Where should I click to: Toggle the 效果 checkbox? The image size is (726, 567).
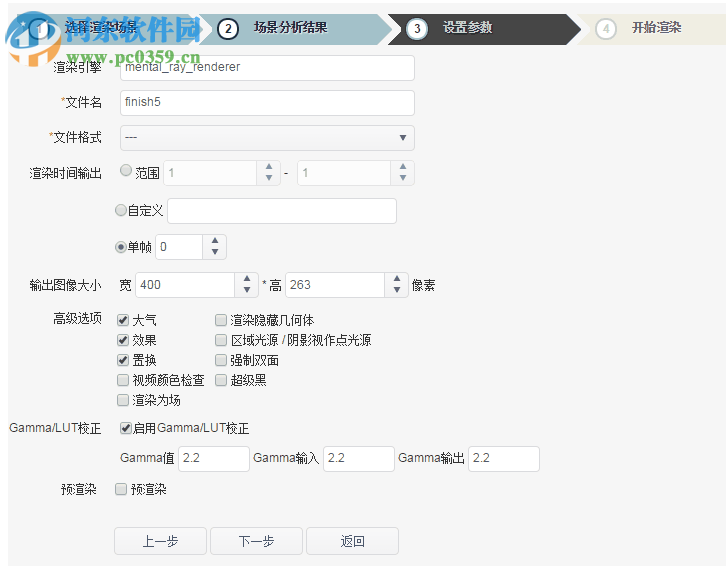pyautogui.click(x=123, y=340)
